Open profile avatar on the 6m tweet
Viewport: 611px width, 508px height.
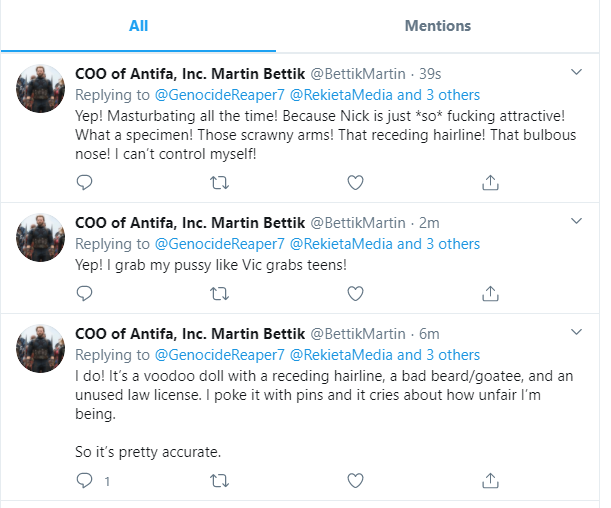click(x=40, y=348)
